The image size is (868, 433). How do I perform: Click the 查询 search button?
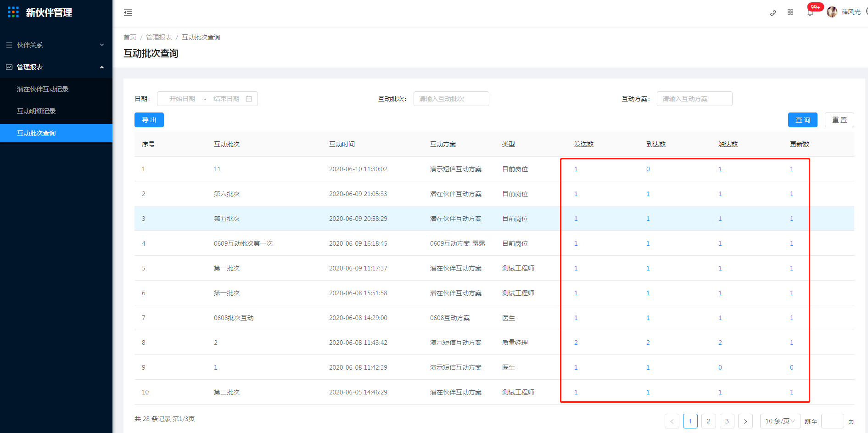[803, 120]
